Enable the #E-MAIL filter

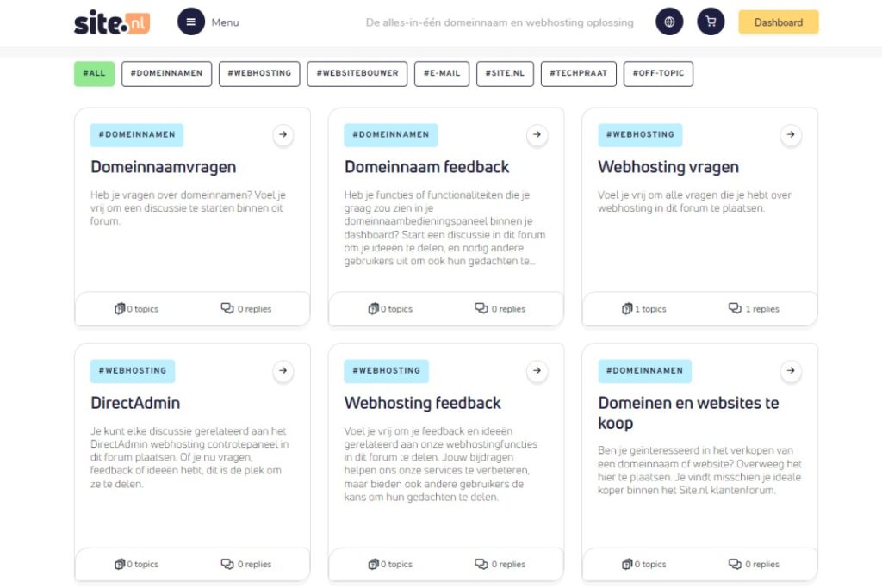tap(442, 73)
